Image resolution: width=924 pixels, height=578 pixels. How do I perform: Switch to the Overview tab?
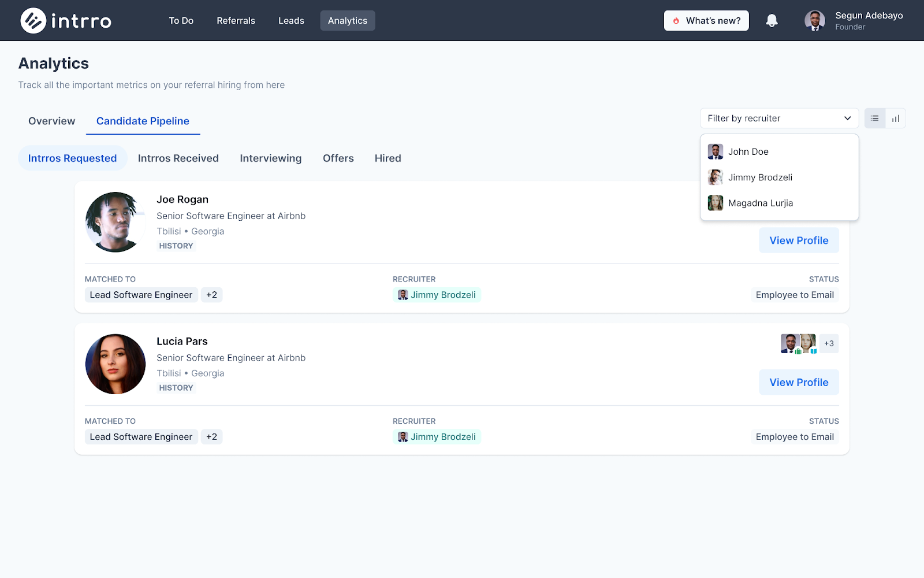(x=52, y=121)
